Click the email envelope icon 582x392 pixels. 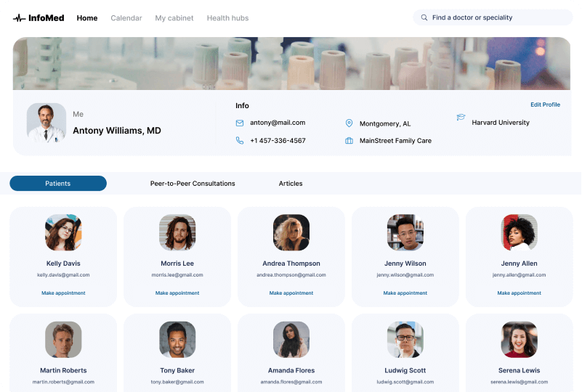tap(240, 123)
